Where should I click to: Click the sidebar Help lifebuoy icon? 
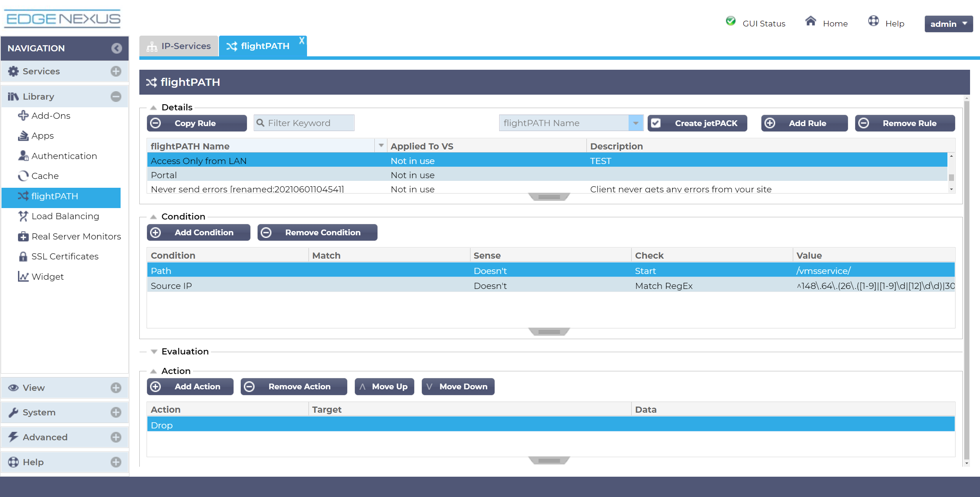(13, 462)
